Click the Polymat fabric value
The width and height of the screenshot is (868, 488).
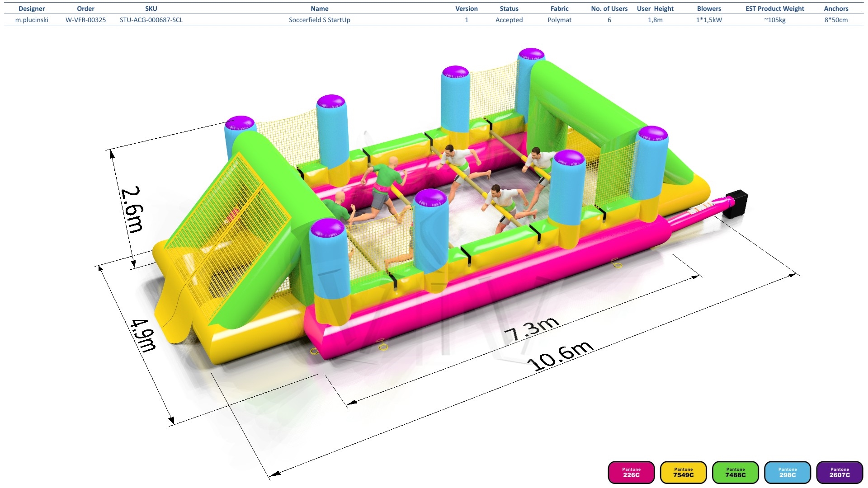560,20
